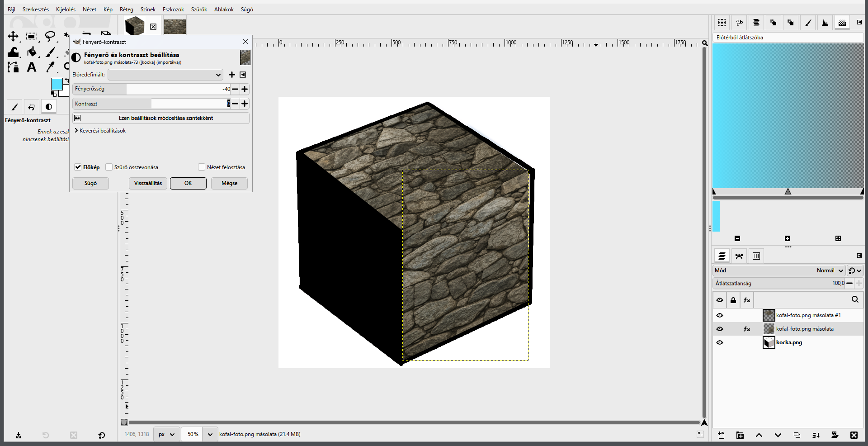The width and height of the screenshot is (868, 446).
Task: Toggle the Előkép preview checkbox
Action: (78, 167)
